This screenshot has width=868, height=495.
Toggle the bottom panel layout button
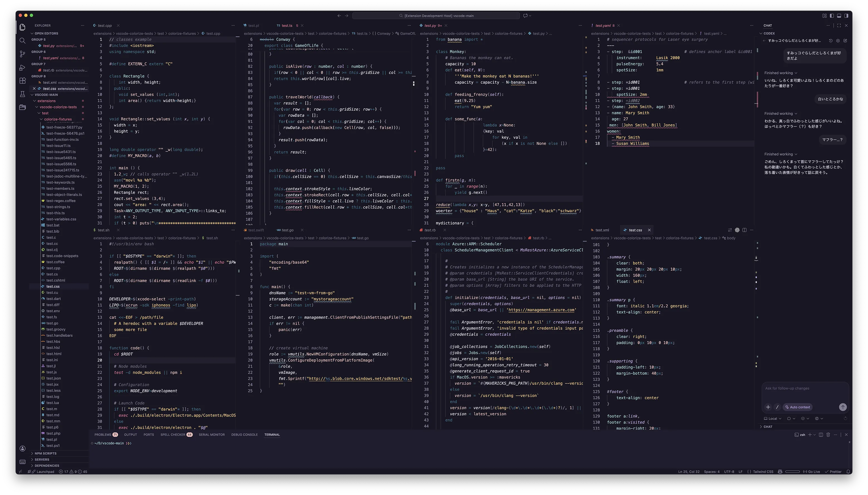pyautogui.click(x=839, y=16)
